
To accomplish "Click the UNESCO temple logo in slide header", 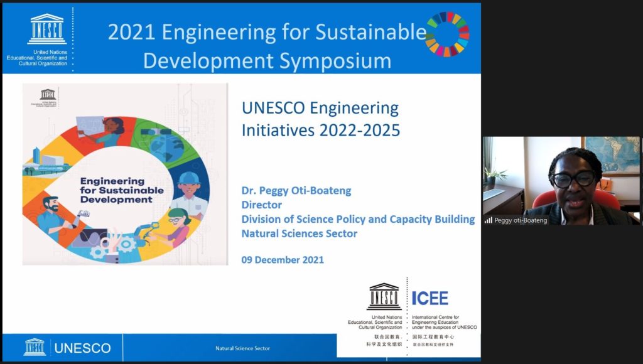I will (x=47, y=29).
